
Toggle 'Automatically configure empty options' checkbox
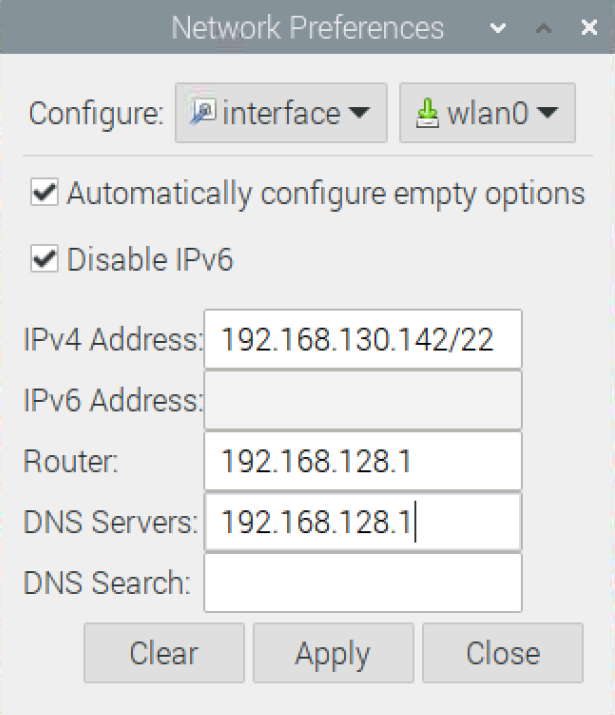click(x=44, y=192)
